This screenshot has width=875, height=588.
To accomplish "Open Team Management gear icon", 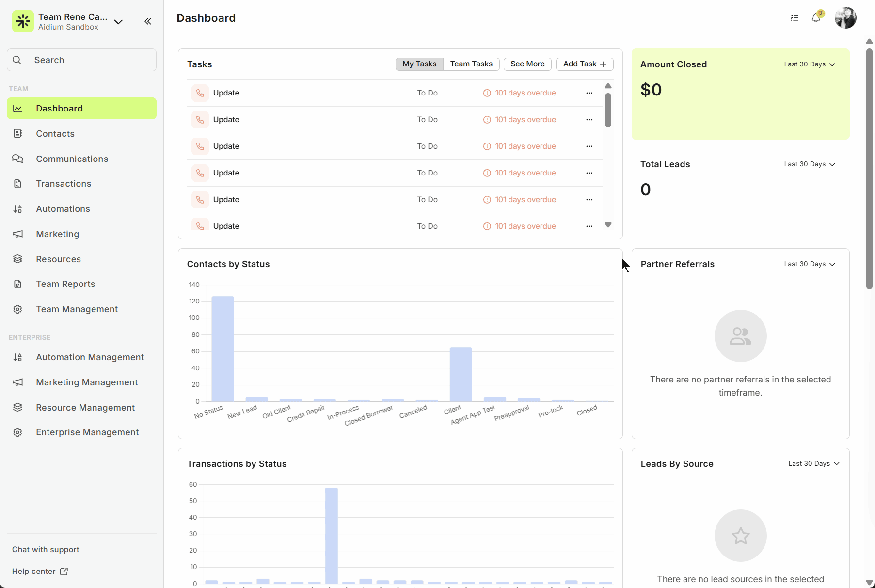I will point(18,309).
